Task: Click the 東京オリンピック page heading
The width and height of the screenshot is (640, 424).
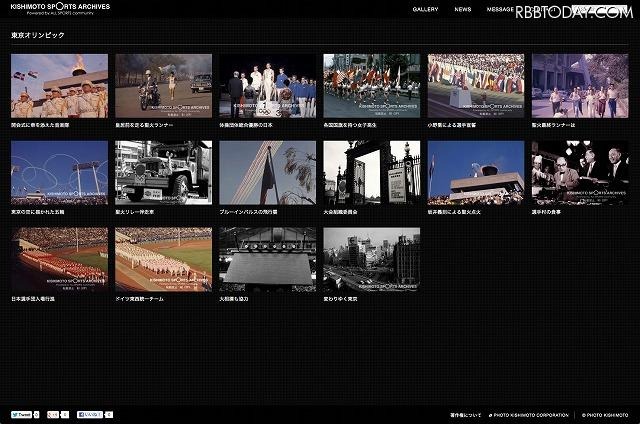Action: 38,35
